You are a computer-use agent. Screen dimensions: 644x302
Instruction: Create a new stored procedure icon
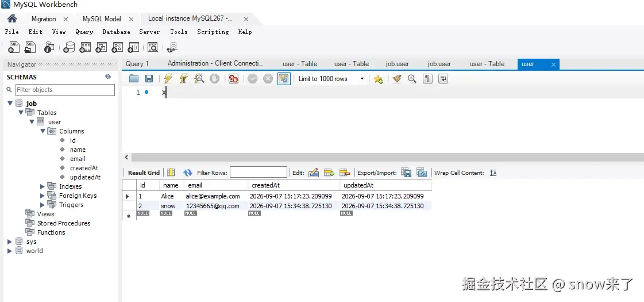tap(117, 47)
